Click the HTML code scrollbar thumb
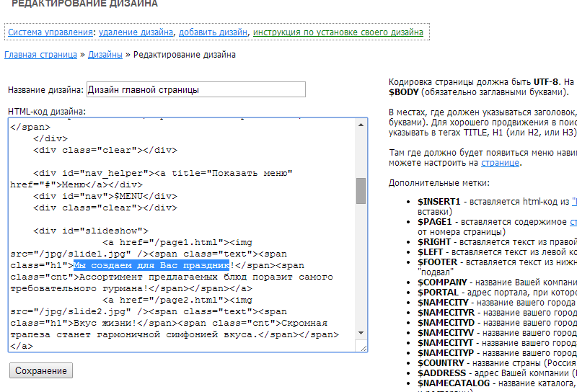 pyautogui.click(x=361, y=191)
